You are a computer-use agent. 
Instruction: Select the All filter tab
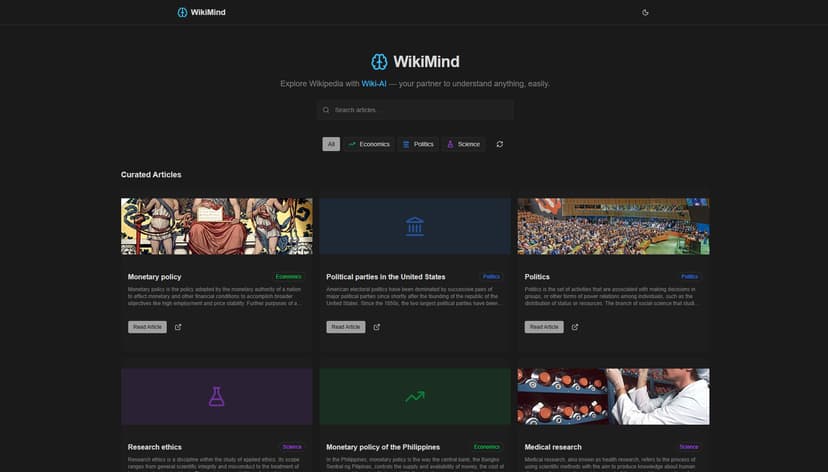(331, 144)
